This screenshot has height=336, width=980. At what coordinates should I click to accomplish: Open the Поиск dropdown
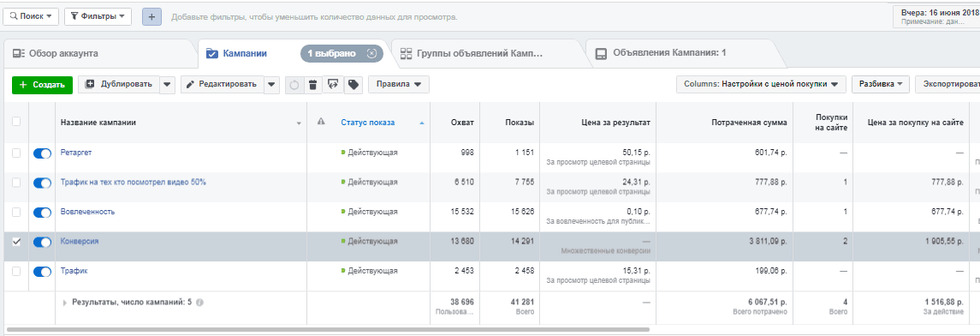coord(31,16)
